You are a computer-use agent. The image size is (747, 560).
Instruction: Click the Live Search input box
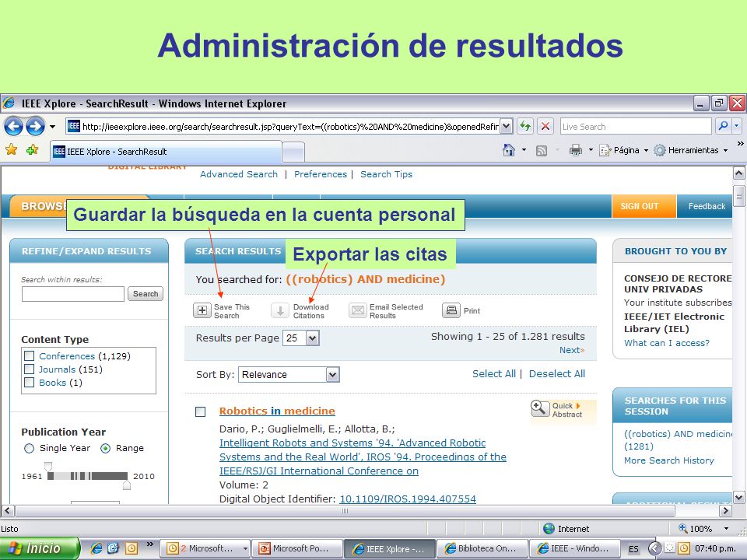[636, 126]
